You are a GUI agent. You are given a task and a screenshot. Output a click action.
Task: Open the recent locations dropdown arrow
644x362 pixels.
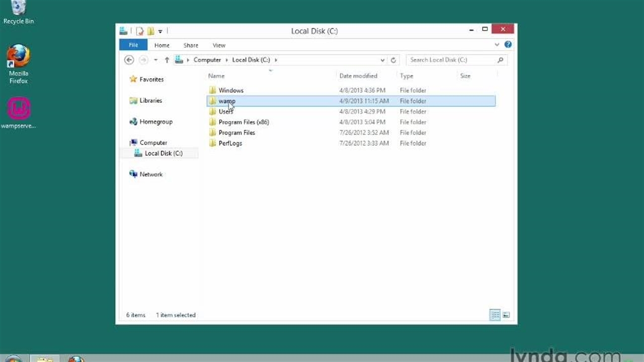click(155, 60)
